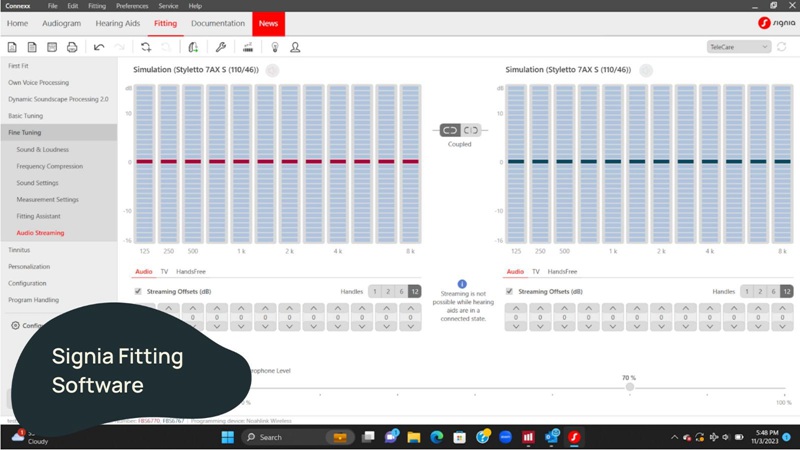
Task: Open the new session document icon
Action: click(x=12, y=47)
